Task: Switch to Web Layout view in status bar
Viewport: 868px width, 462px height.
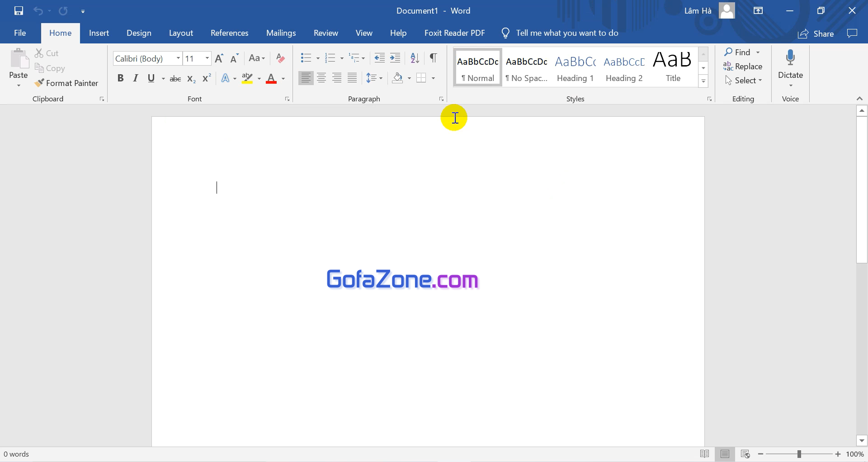Action: pyautogui.click(x=745, y=454)
